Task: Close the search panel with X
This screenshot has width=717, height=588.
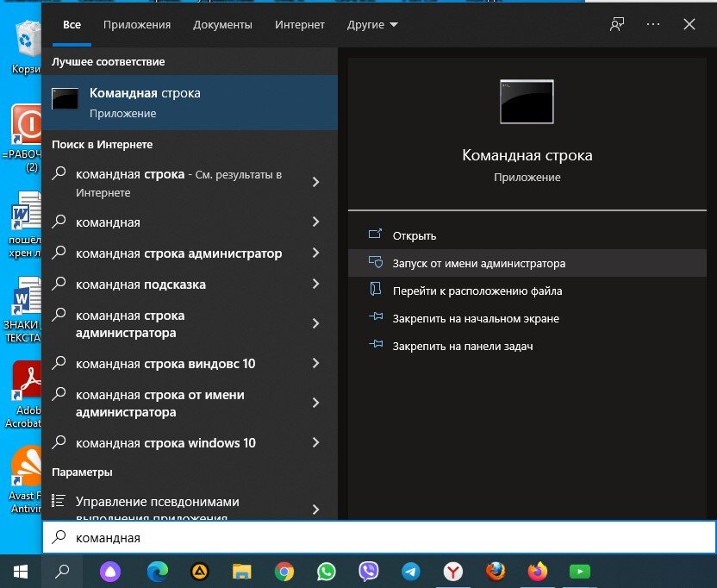Action: coord(689,24)
